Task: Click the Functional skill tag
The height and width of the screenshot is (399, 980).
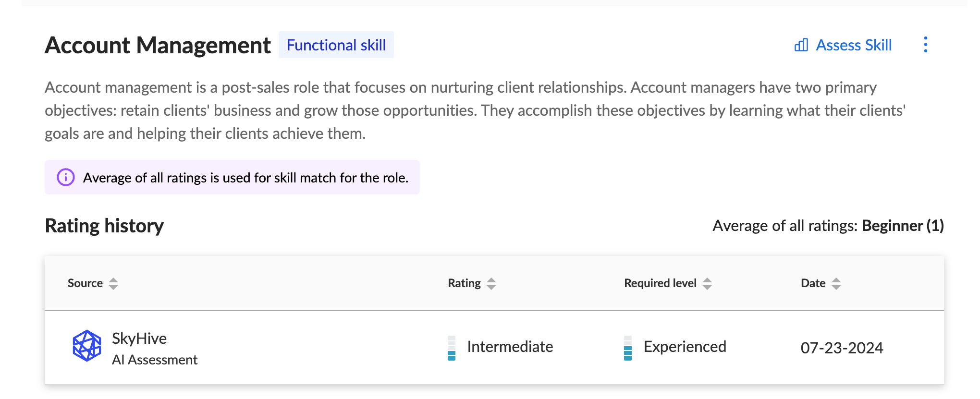Action: point(336,45)
